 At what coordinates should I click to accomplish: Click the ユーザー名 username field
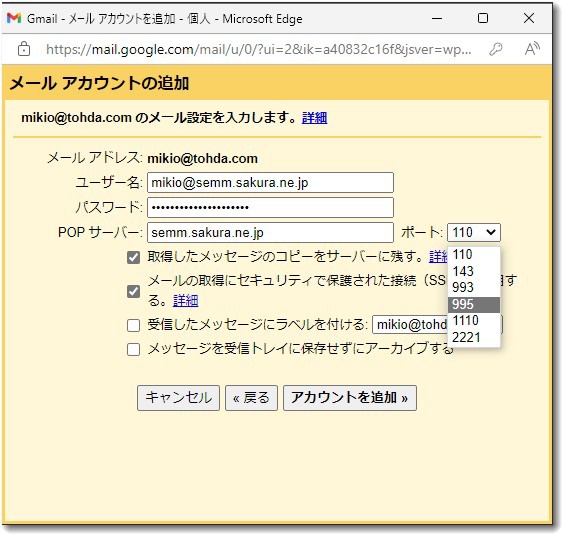(270, 182)
